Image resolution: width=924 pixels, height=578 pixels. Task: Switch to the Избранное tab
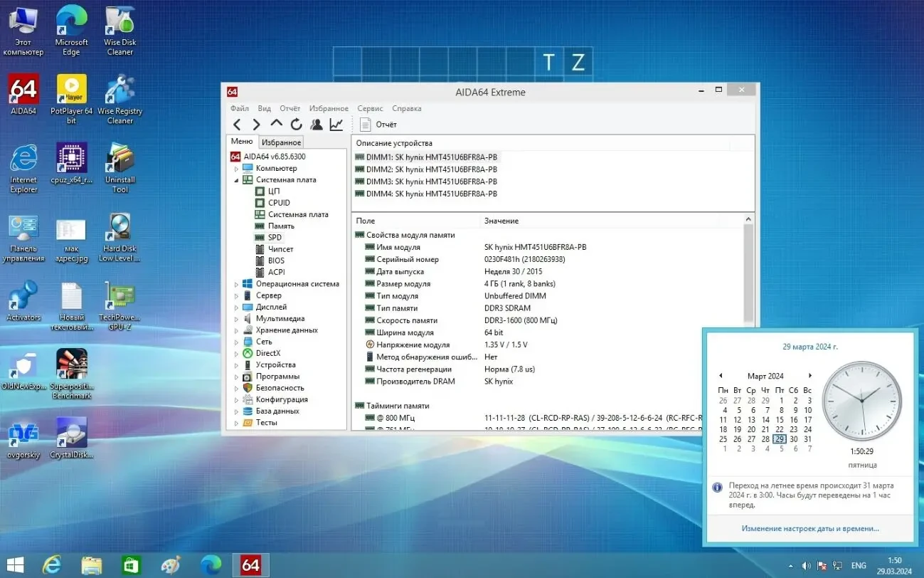coord(281,142)
